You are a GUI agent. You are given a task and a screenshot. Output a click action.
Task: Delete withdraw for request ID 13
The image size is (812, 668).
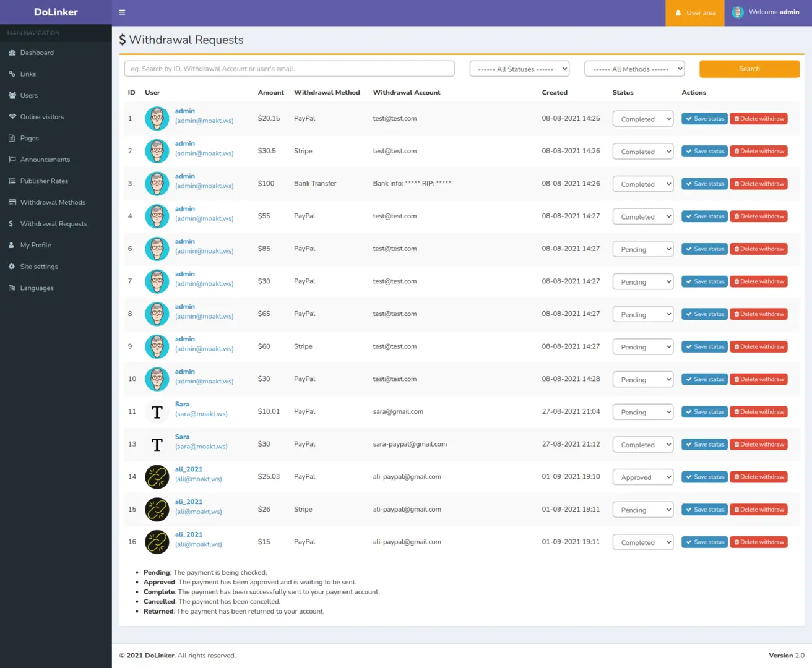759,445
